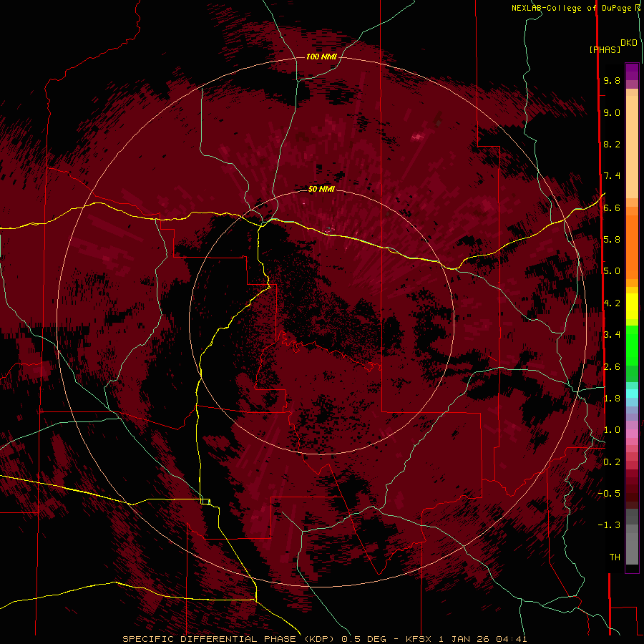Pick the peach band of the color scale

(632, 147)
